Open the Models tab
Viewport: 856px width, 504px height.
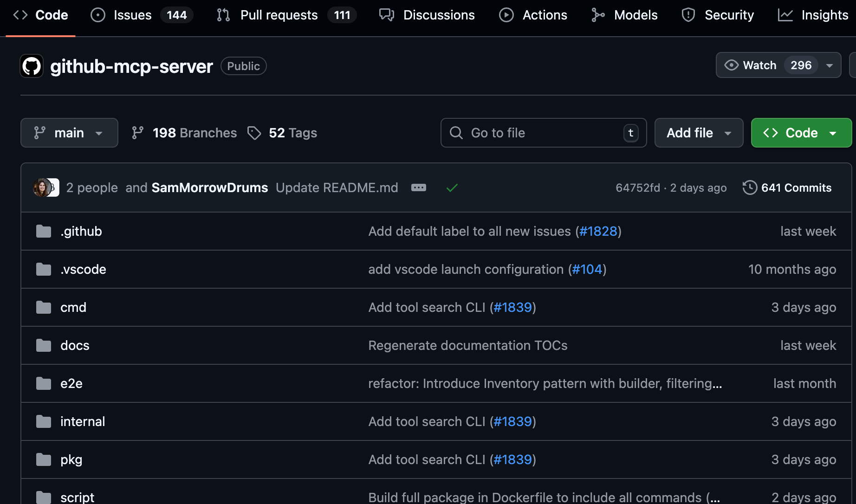[624, 15]
